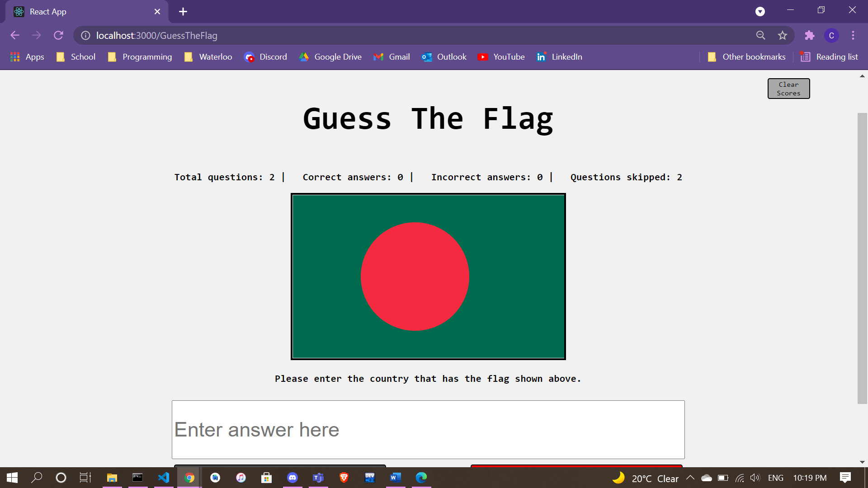This screenshot has width=868, height=488.
Task: Launch Visual Studio Code from the taskbar
Action: (164, 478)
